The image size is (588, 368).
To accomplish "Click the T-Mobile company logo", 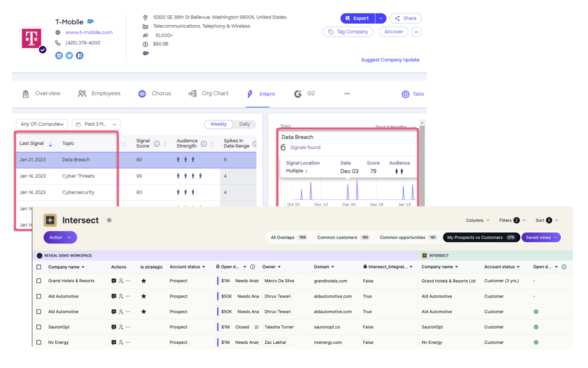I will click(31, 38).
